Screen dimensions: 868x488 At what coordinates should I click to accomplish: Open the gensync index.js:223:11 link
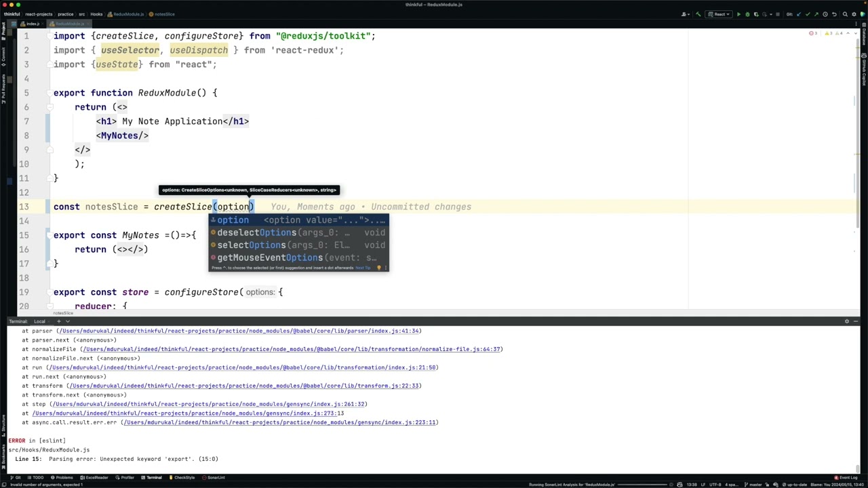280,422
